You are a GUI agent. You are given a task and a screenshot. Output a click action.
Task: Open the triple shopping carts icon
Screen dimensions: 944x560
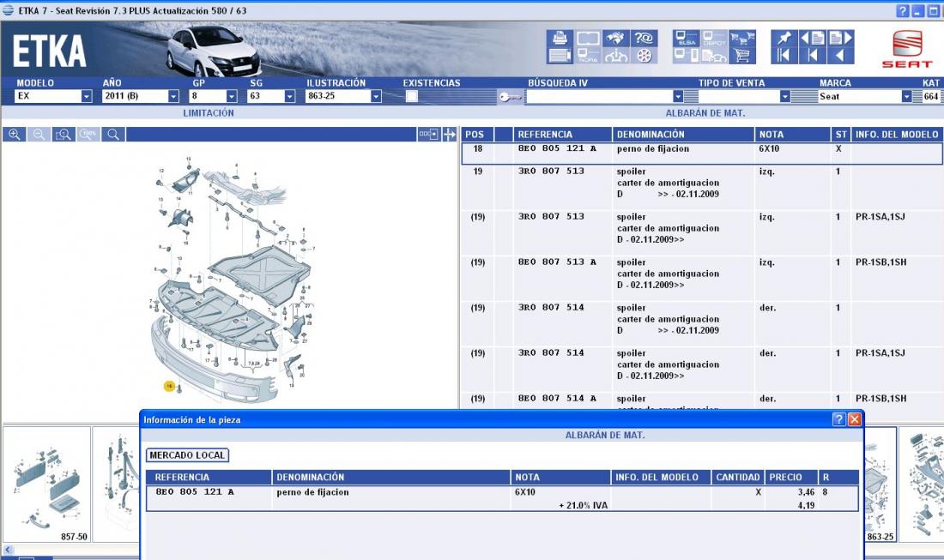point(742,39)
